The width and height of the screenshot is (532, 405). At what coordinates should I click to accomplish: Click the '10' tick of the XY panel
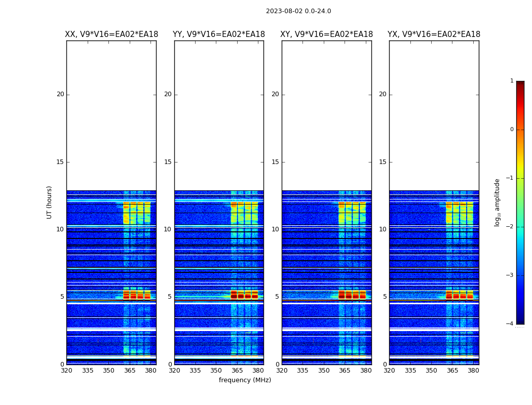[275, 229]
